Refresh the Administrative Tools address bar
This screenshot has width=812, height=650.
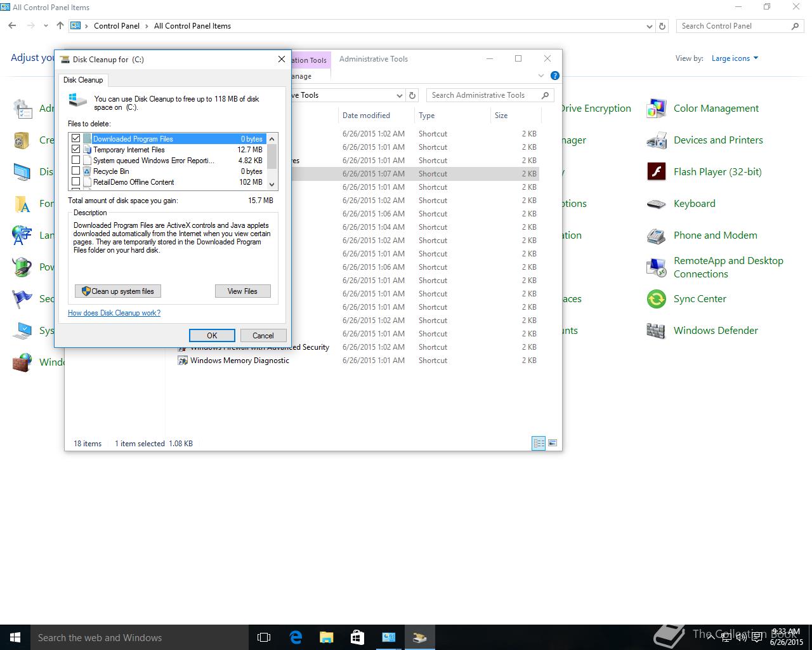412,95
